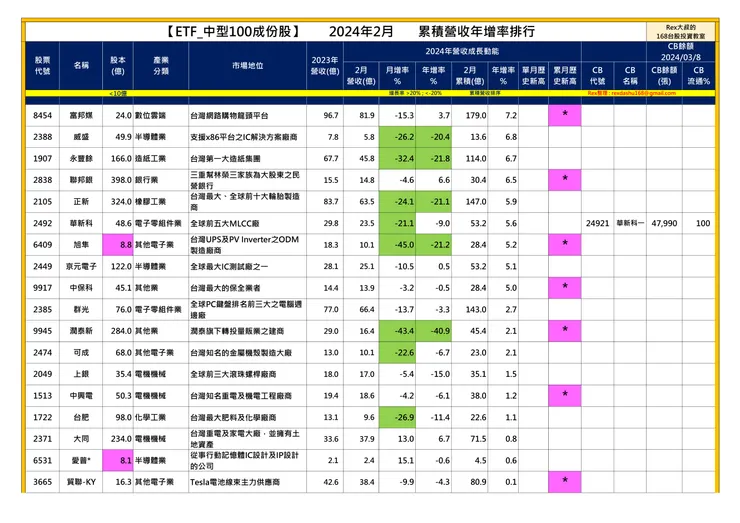The image size is (740, 523).
Task: Click stock code 1513 cell
Action: [42, 396]
